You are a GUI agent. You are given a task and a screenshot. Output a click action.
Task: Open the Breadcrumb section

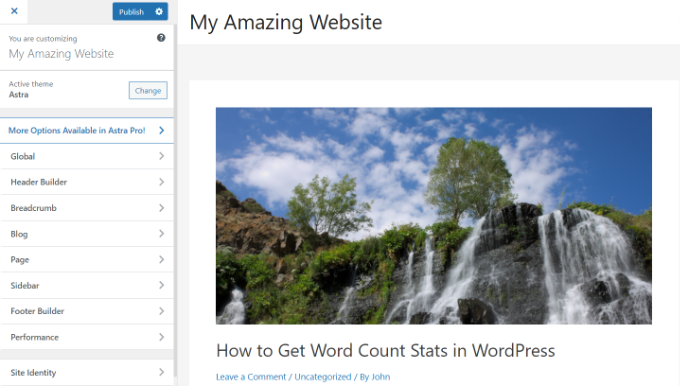click(87, 208)
